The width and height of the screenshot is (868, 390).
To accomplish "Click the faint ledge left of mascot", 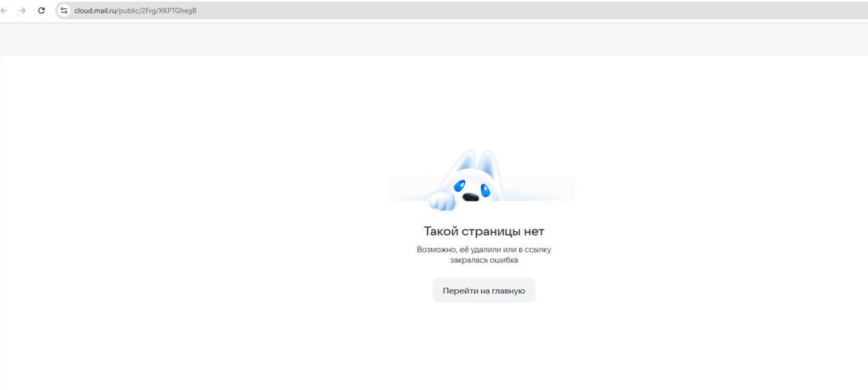I will pos(408,190).
